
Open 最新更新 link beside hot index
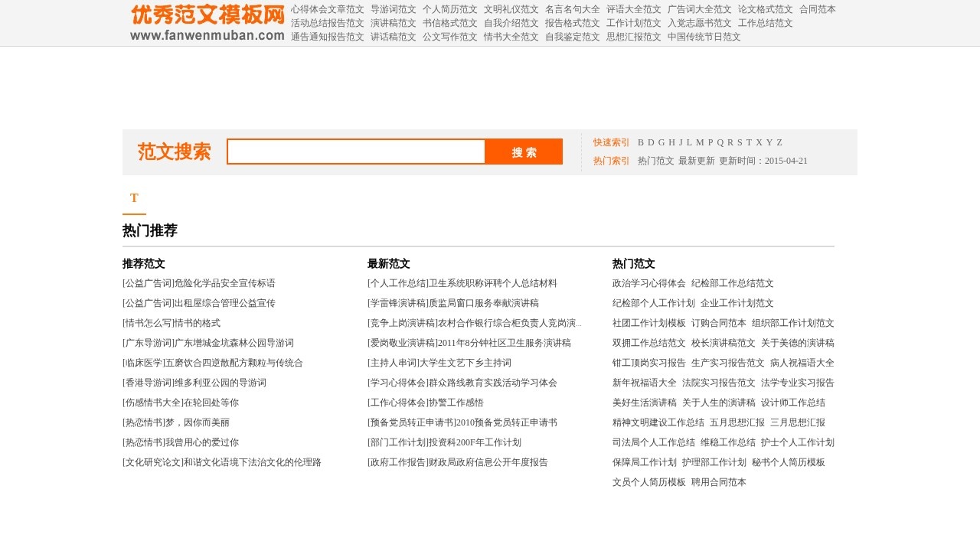click(x=696, y=161)
